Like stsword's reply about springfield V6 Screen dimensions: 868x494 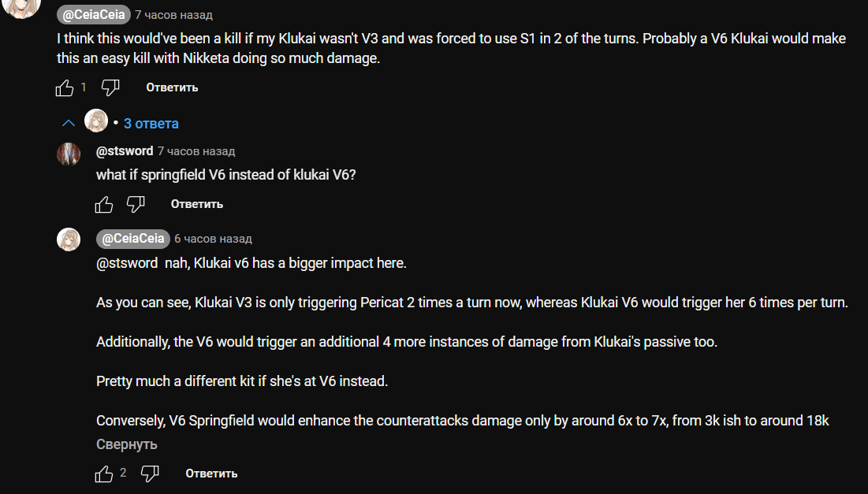pyautogui.click(x=104, y=204)
